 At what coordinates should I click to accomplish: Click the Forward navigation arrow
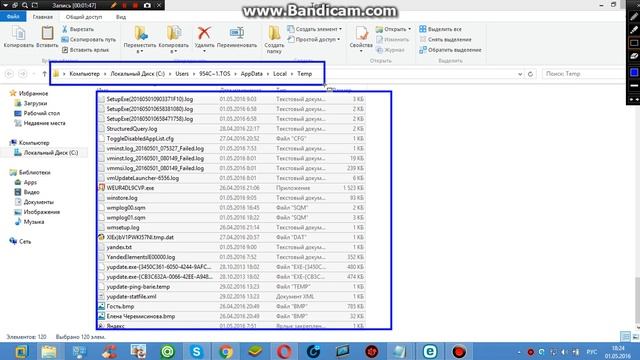23,74
